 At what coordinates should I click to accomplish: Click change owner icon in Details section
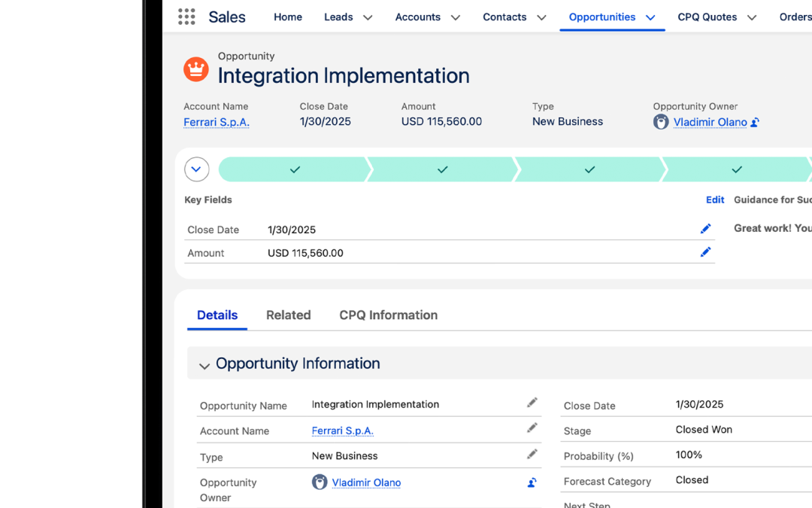click(532, 482)
